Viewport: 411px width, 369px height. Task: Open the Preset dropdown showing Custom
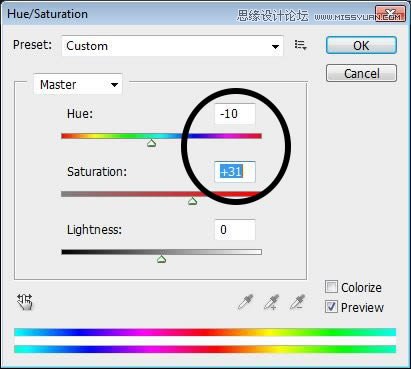(173, 46)
